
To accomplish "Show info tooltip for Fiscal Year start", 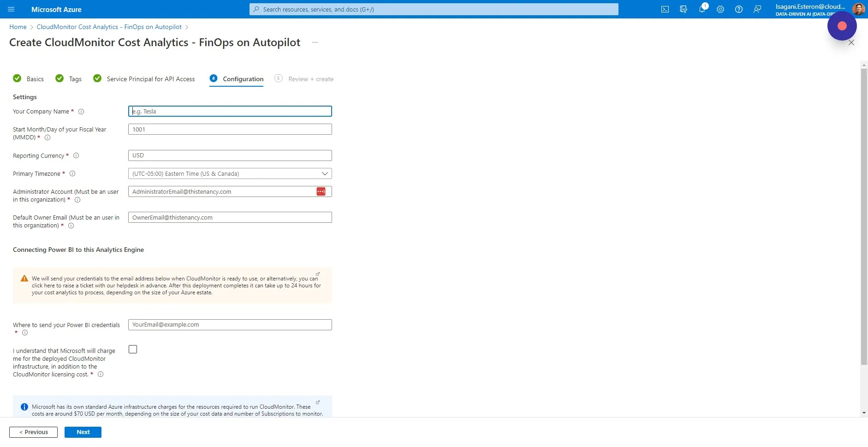I will pyautogui.click(x=48, y=137).
